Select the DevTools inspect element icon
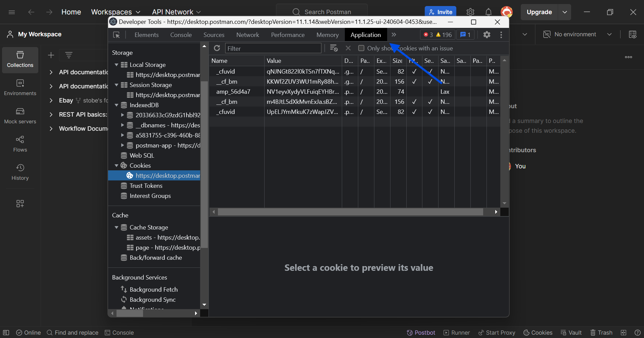 coord(117,35)
